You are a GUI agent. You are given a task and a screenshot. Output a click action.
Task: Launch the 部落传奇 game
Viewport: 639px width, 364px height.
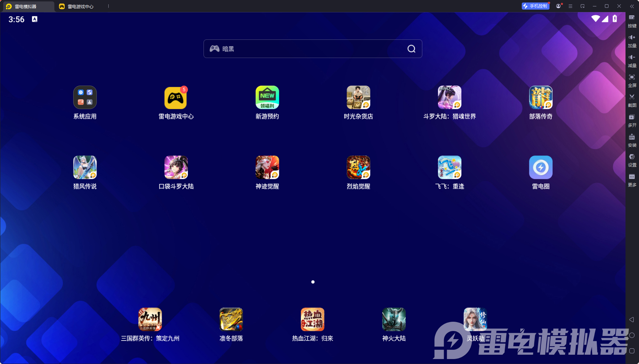pyautogui.click(x=541, y=97)
